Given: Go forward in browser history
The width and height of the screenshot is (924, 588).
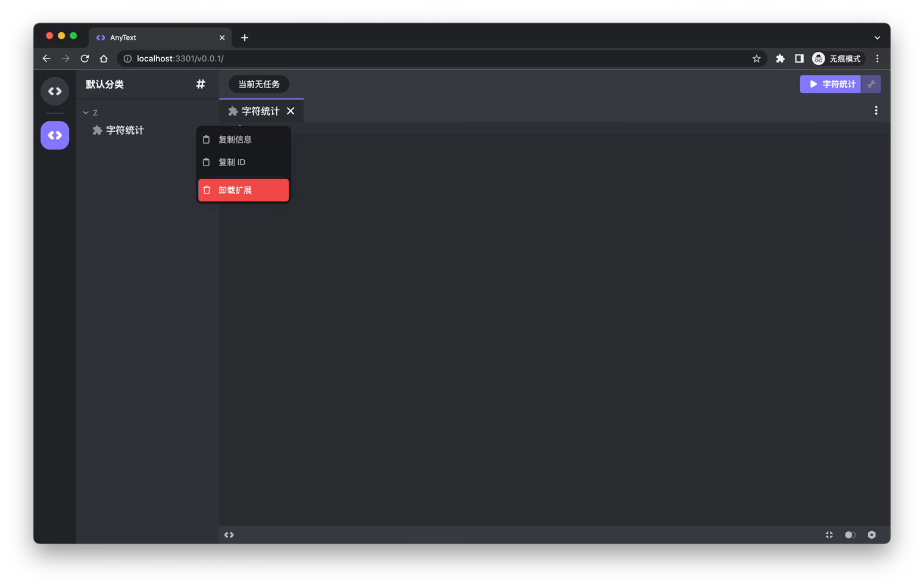Looking at the screenshot, I should (x=65, y=58).
